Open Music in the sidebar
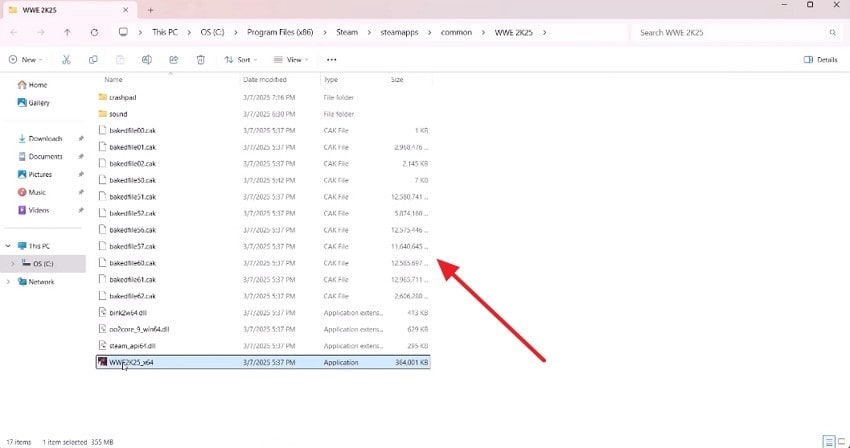850x448 pixels. (32, 192)
